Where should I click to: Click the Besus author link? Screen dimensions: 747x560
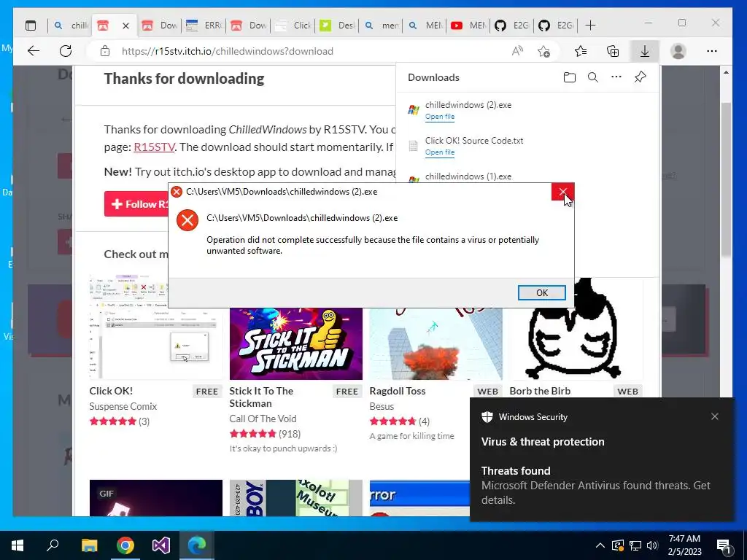[382, 406]
